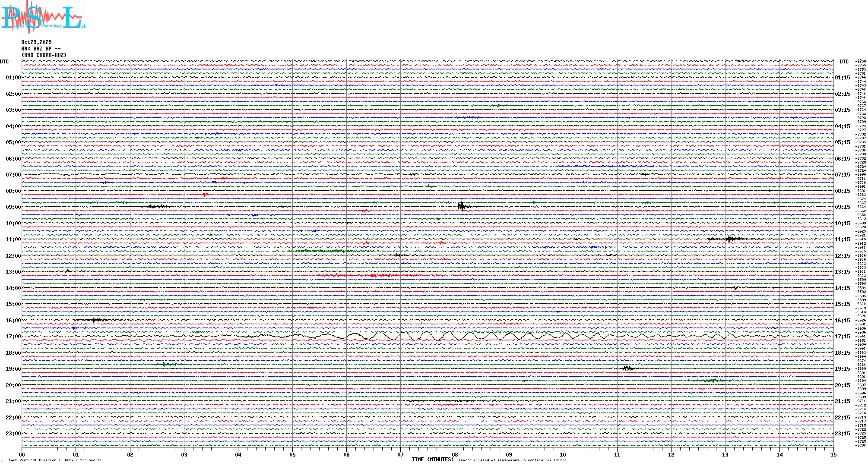Click the right UTC axis label
The height and width of the screenshot is (466, 868).
point(844,62)
